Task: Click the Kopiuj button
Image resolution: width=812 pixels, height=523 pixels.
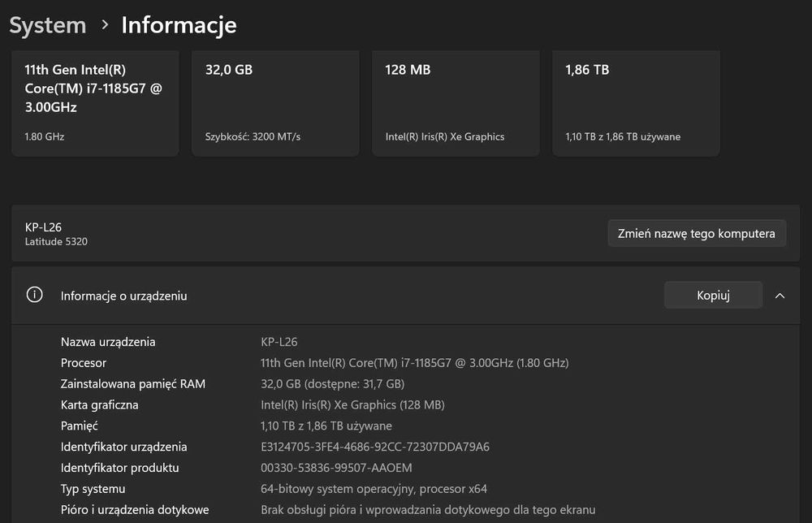Action: [713, 295]
